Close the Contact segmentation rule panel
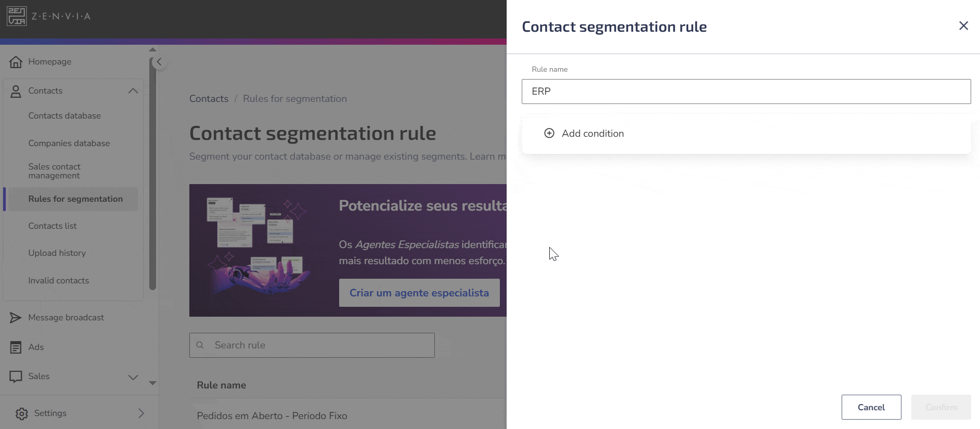980x429 pixels. pos(963,26)
